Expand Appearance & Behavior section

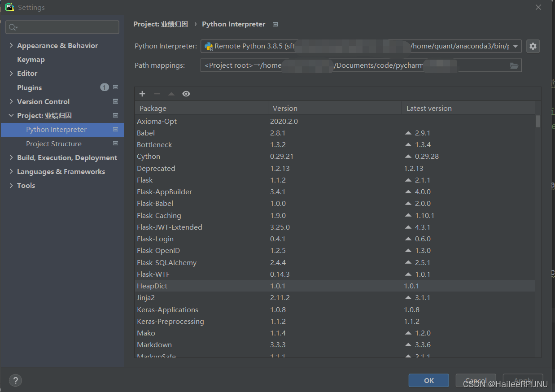[11, 45]
